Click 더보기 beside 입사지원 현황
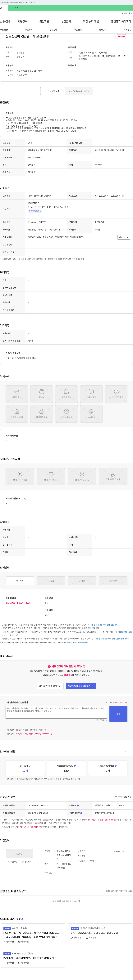This screenshot has height=980, width=133. click(128, 752)
